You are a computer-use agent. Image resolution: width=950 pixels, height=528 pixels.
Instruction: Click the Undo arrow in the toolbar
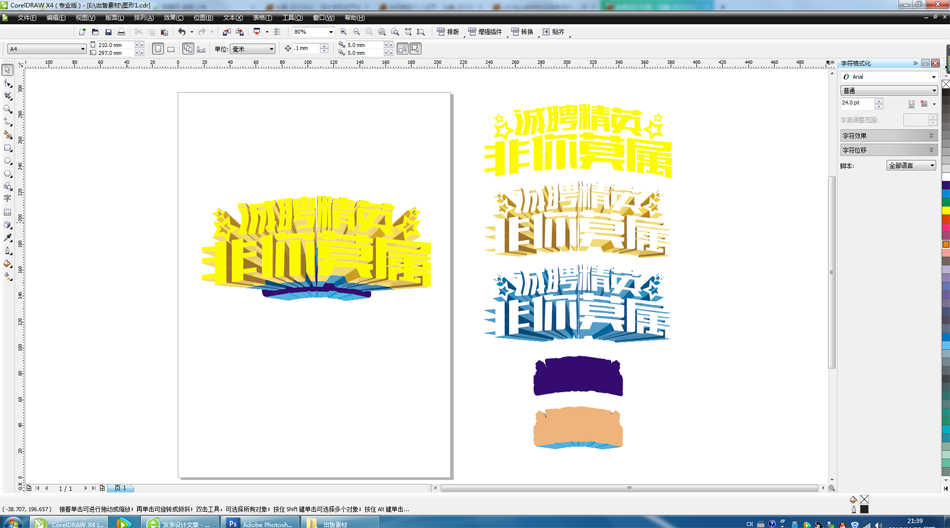tap(181, 32)
